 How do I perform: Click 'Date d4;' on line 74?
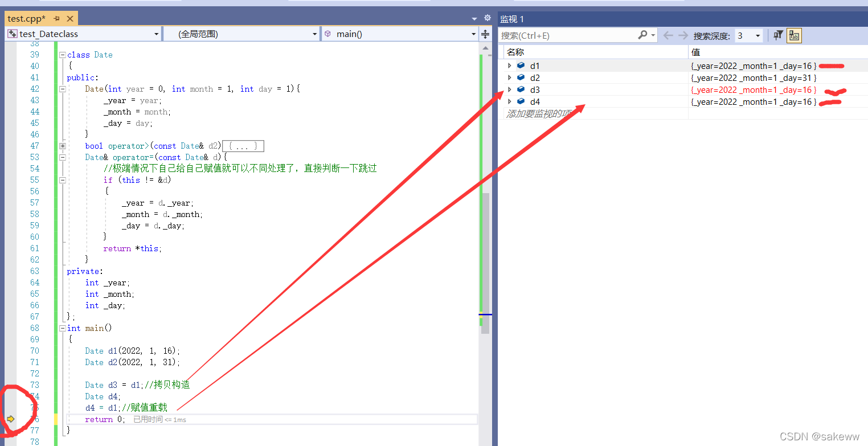click(103, 396)
